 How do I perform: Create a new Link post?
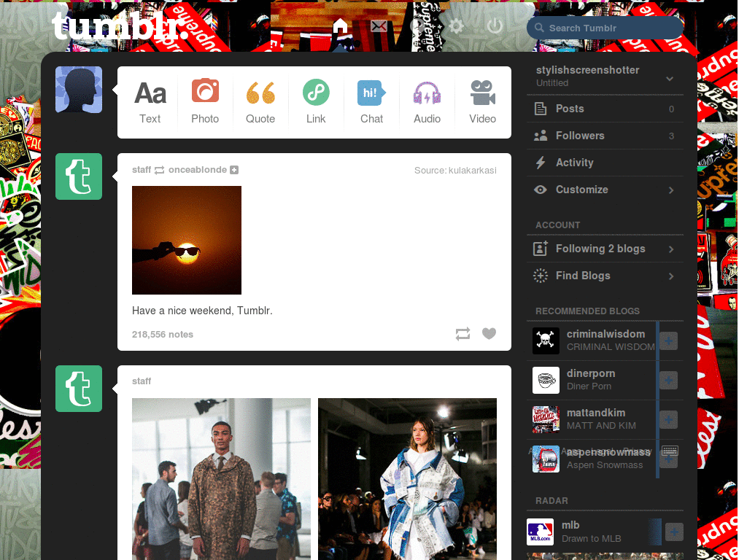click(x=316, y=102)
